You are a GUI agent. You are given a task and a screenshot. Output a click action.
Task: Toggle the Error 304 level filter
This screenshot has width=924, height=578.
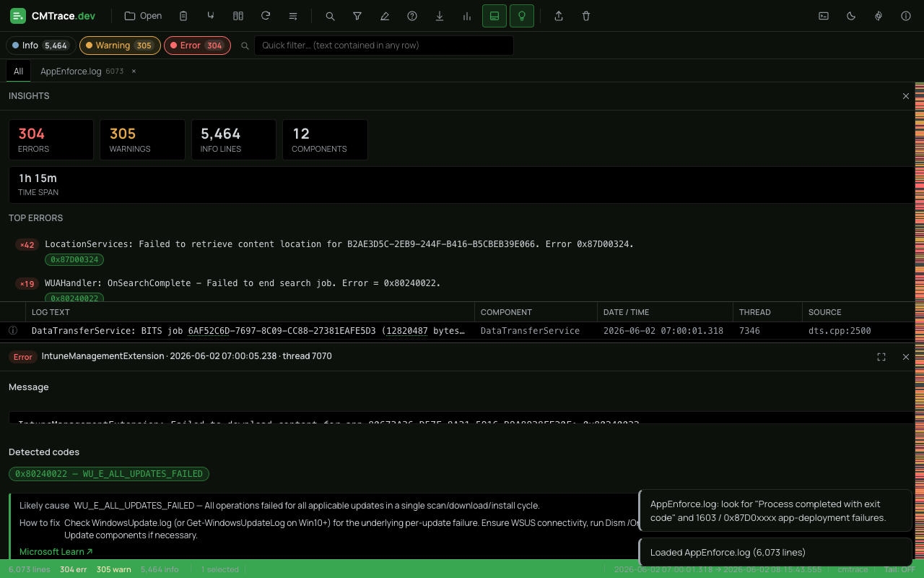tap(197, 46)
